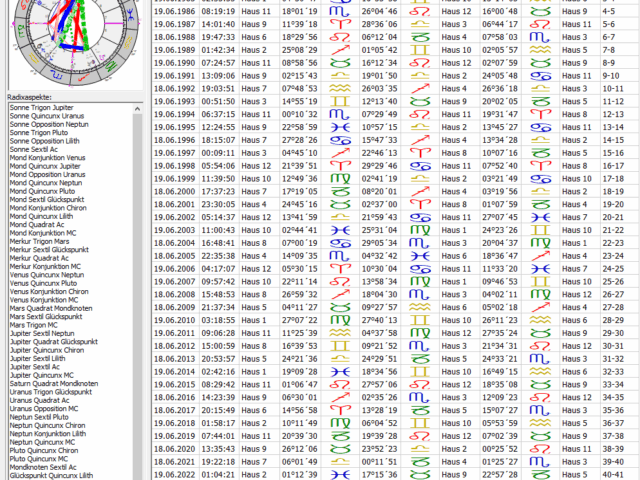Select the Mond Konjunktion Venus aspect
640x480 pixels.
pos(47,157)
